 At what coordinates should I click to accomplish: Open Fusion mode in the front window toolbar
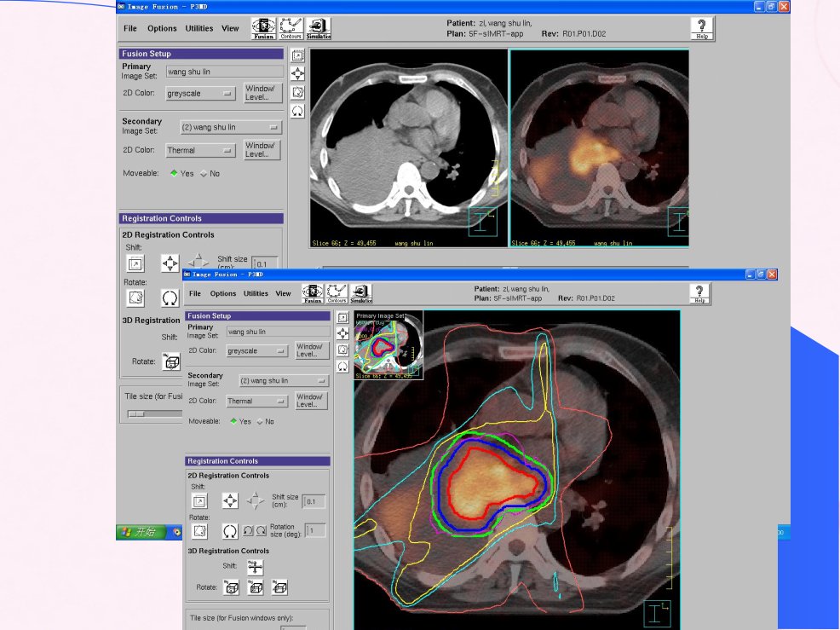coord(313,293)
